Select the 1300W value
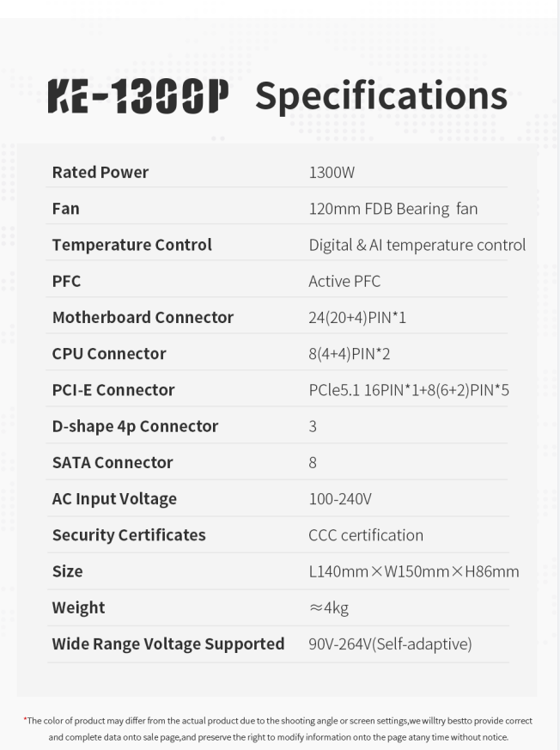 (x=332, y=172)
